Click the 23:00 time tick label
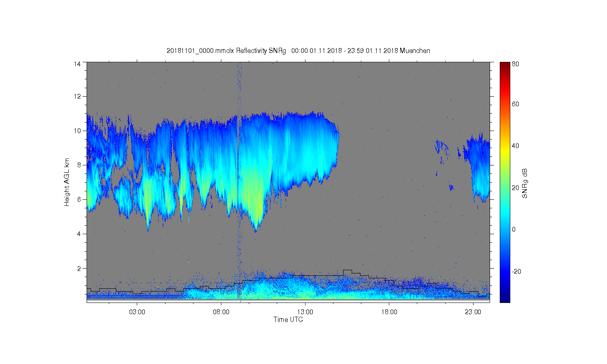 [x=473, y=312]
